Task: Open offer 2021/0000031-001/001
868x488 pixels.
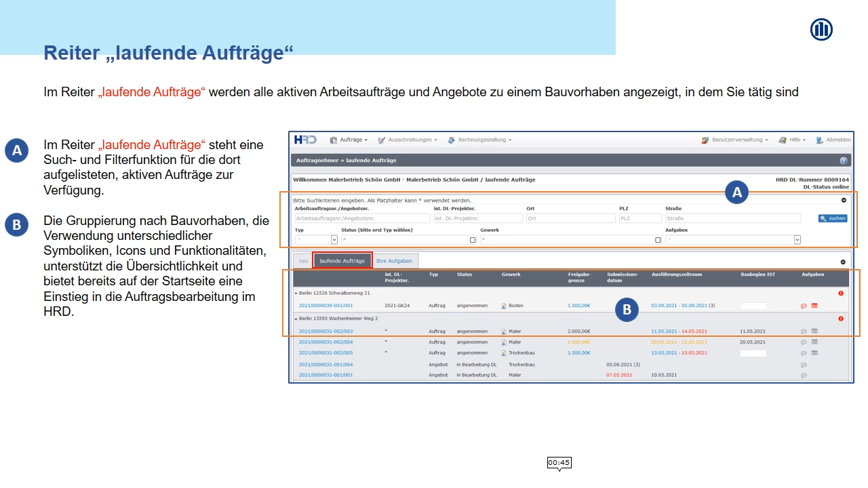Action: (325, 375)
